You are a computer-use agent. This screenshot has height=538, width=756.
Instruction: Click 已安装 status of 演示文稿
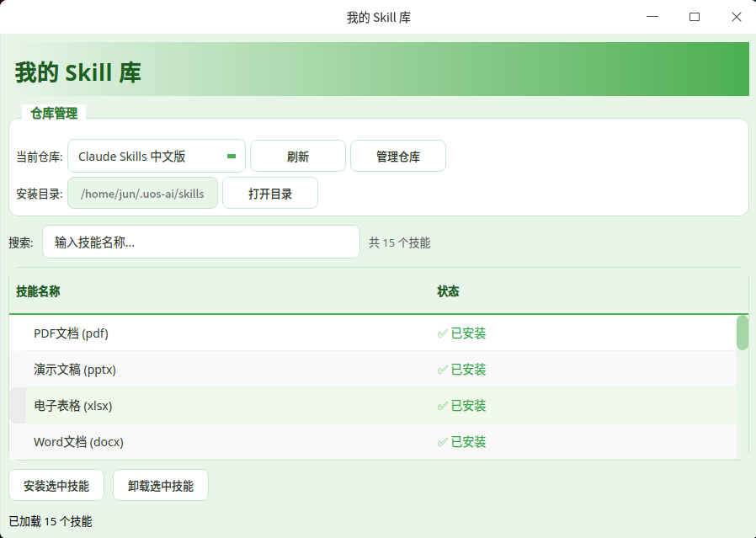click(461, 370)
